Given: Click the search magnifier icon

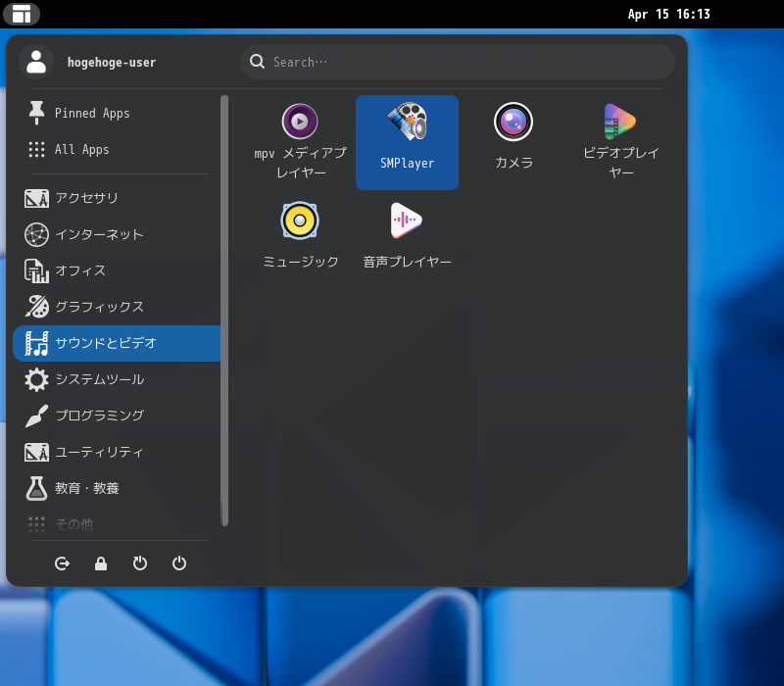Looking at the screenshot, I should tap(257, 62).
